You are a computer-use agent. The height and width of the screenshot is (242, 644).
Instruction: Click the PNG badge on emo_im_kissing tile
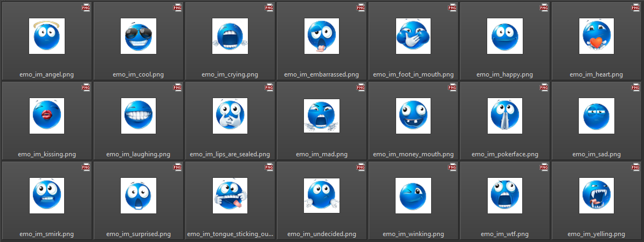tap(86, 87)
